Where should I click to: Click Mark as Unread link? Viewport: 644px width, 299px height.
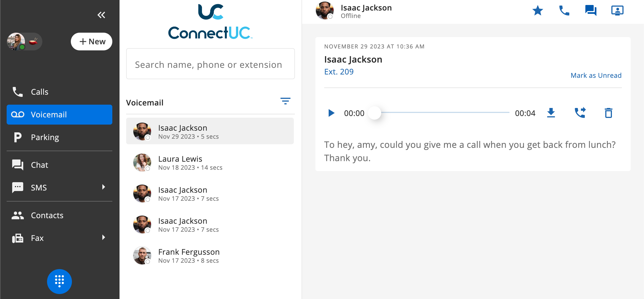coord(596,75)
